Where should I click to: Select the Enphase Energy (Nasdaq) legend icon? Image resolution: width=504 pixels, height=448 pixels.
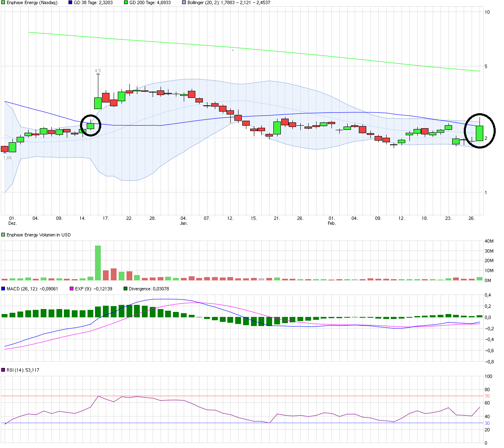[x=4, y=3]
